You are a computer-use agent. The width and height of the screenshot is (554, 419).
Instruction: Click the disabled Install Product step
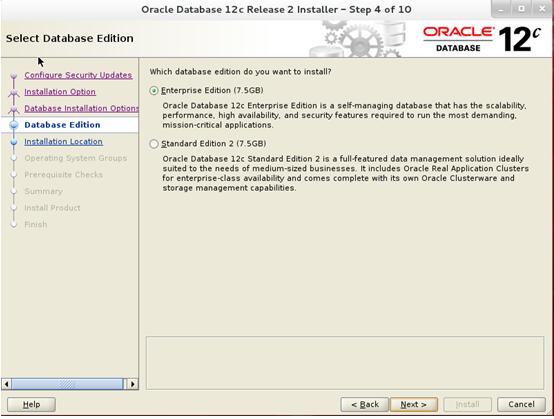(x=52, y=208)
